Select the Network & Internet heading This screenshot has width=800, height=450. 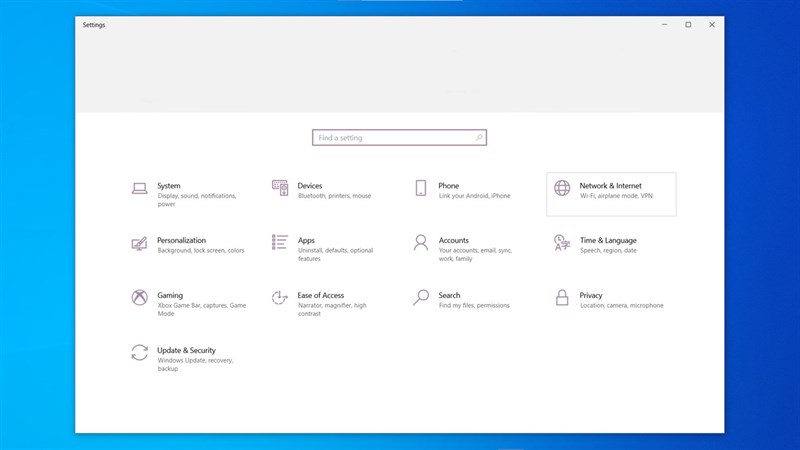610,186
